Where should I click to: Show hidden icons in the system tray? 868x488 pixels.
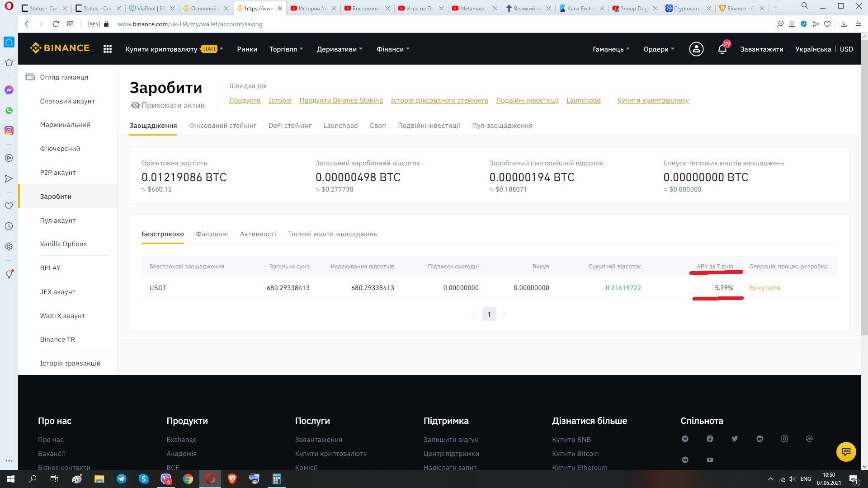(x=770, y=479)
